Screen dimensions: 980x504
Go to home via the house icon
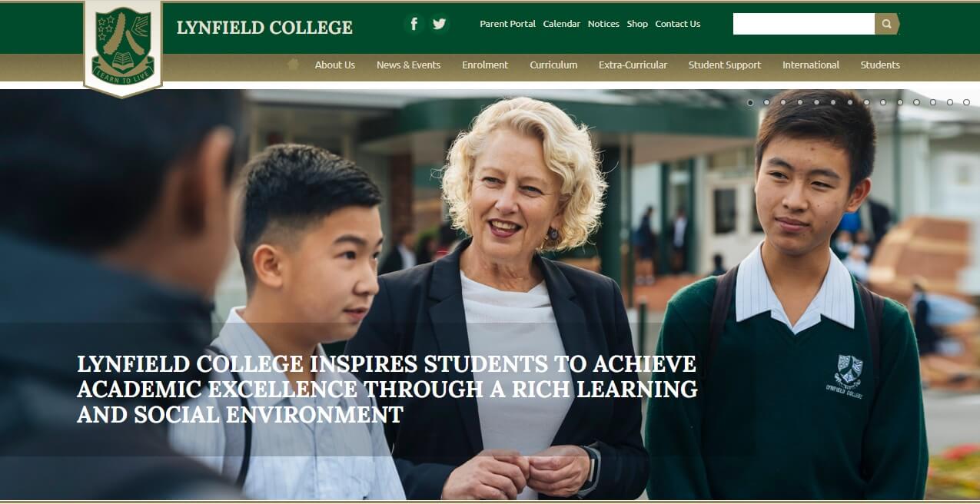tap(293, 65)
